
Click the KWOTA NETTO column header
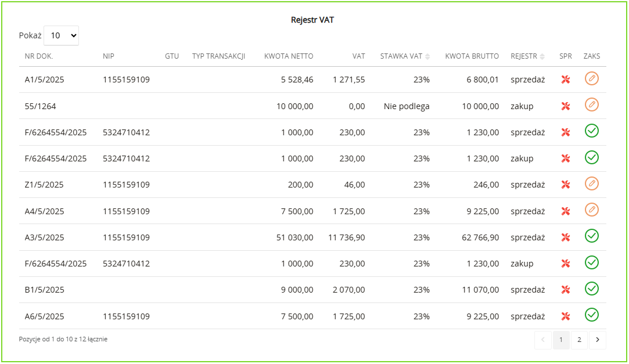289,56
